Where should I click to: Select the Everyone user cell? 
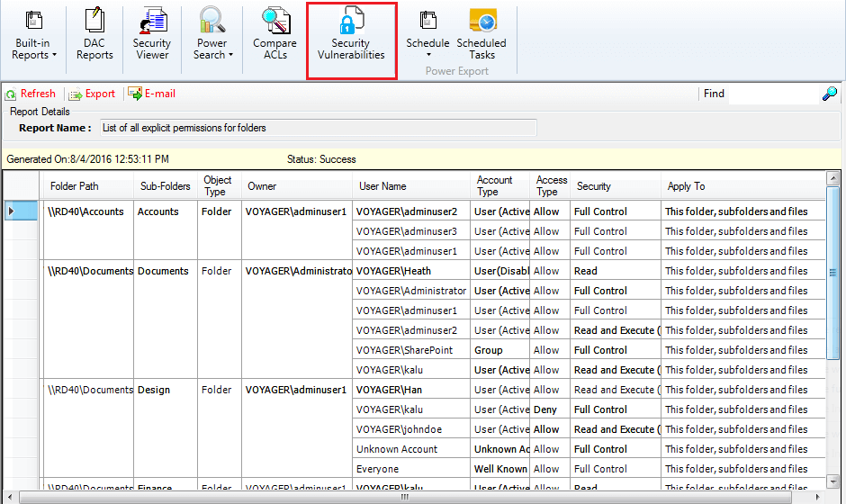point(411,468)
